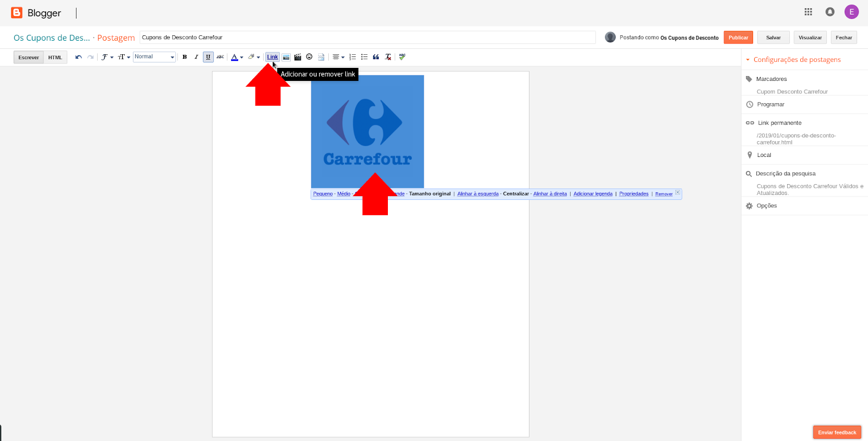Select the Carrefour image in the post
Viewport: 868px width, 441px height.
pyautogui.click(x=367, y=131)
